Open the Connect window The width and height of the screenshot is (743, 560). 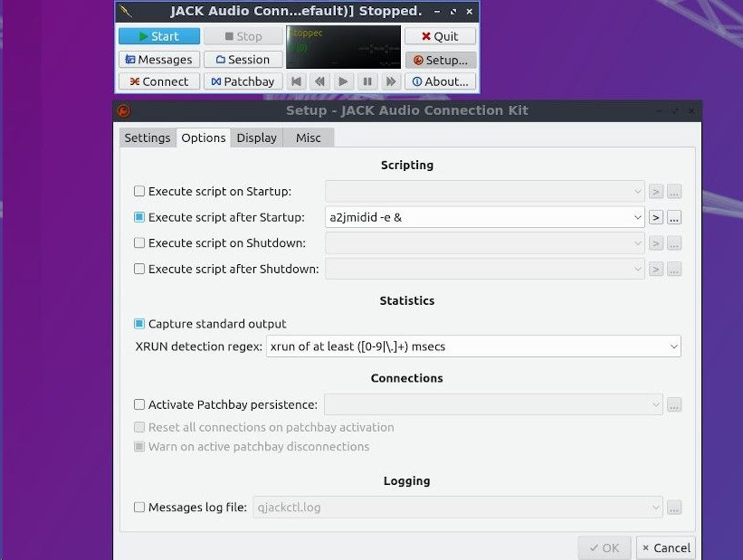158,81
